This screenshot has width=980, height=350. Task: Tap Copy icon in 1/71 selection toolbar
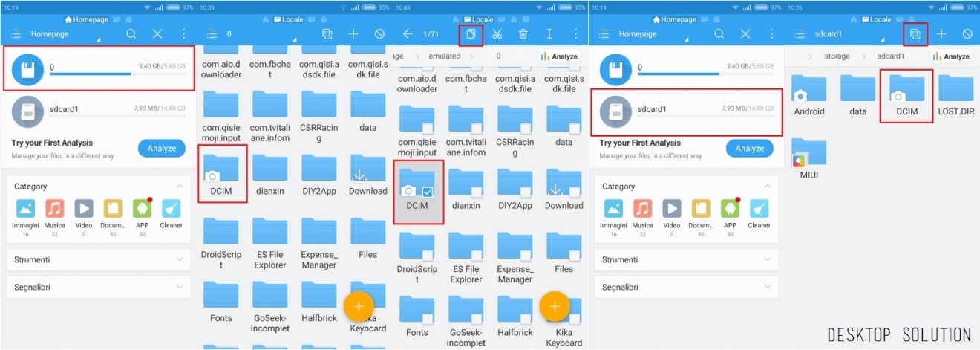[x=471, y=34]
